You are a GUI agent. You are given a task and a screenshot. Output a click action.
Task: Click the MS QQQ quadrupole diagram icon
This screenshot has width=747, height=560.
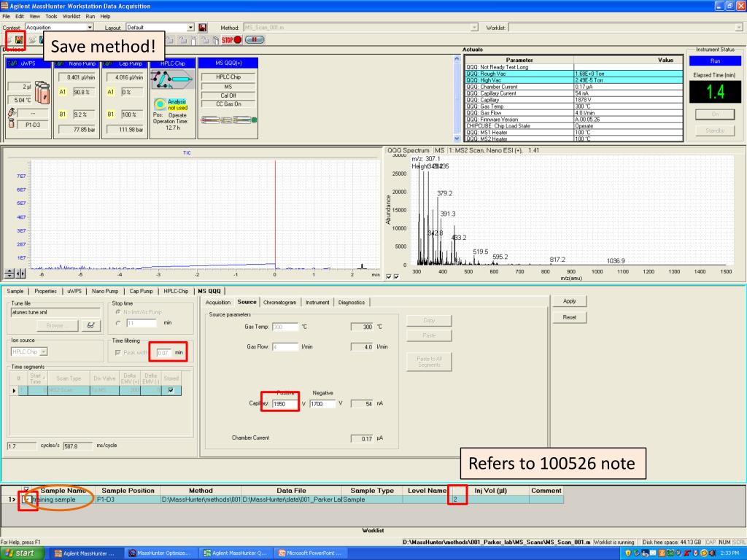pos(228,120)
